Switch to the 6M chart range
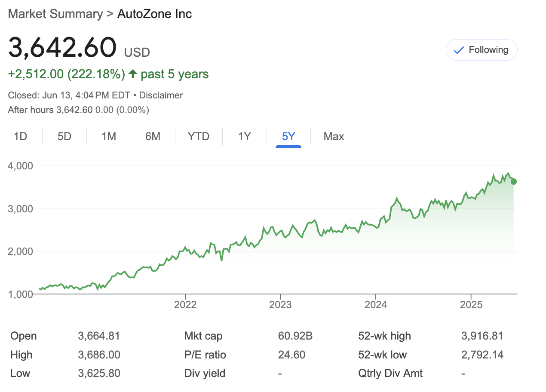 (x=153, y=137)
